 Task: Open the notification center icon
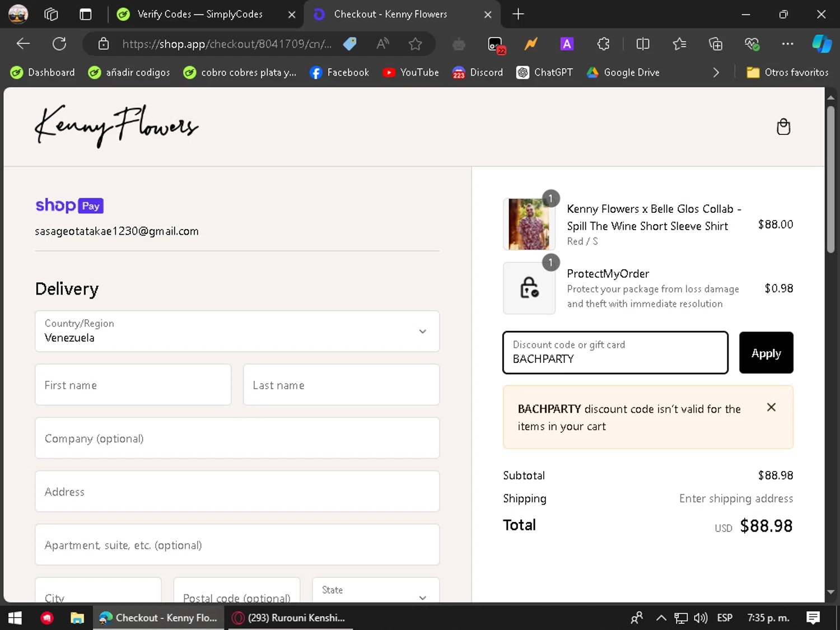(813, 618)
